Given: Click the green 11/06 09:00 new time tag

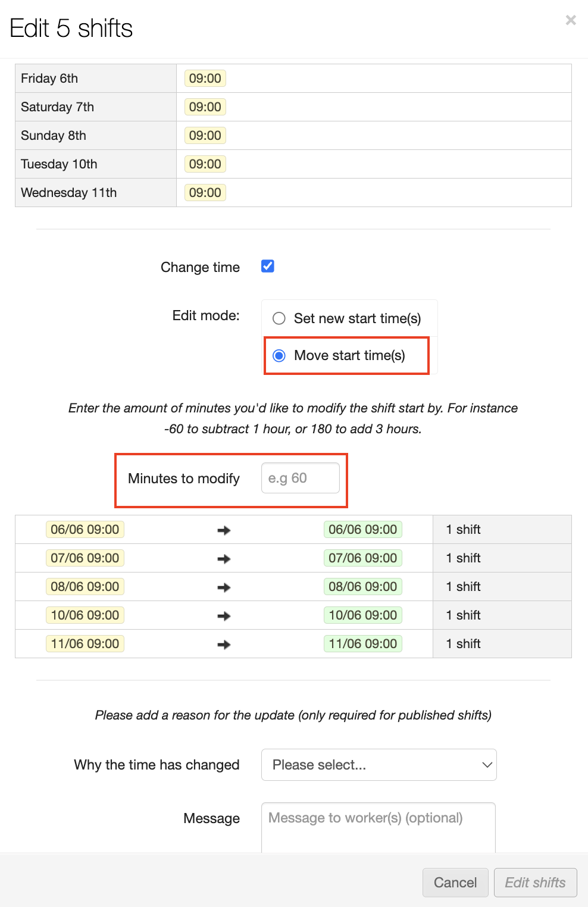Looking at the screenshot, I should (x=362, y=644).
